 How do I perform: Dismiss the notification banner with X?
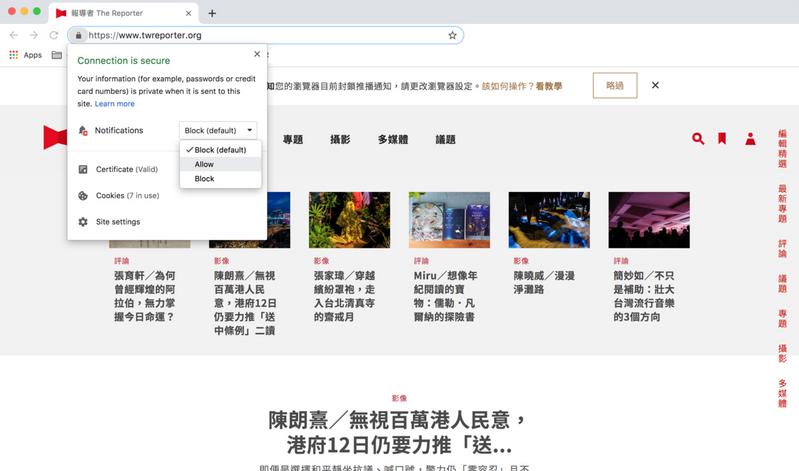(655, 85)
